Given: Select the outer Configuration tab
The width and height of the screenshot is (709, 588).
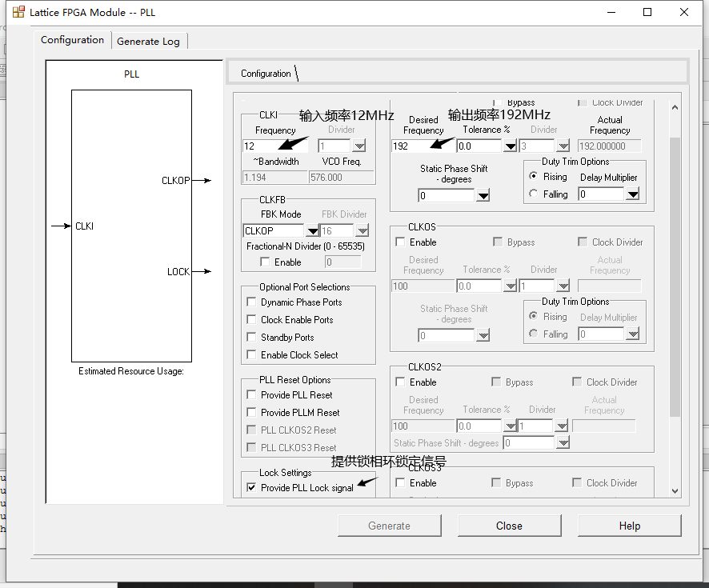Looking at the screenshot, I should [x=72, y=40].
